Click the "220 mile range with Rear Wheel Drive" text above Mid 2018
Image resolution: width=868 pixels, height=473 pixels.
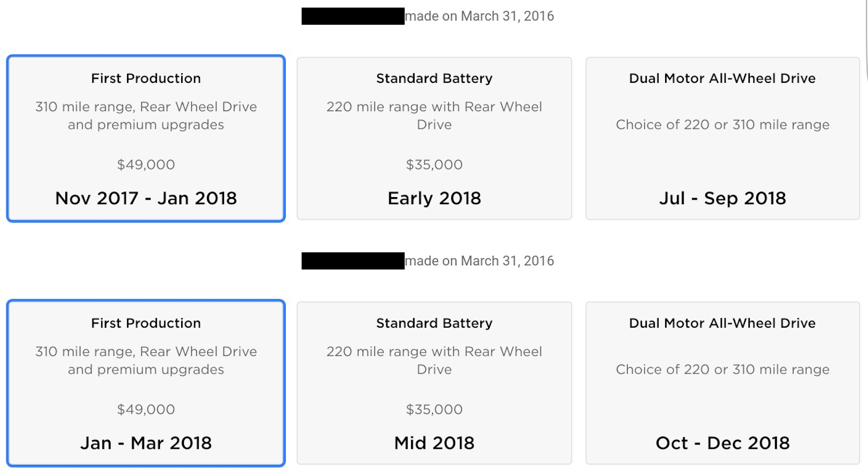434,360
